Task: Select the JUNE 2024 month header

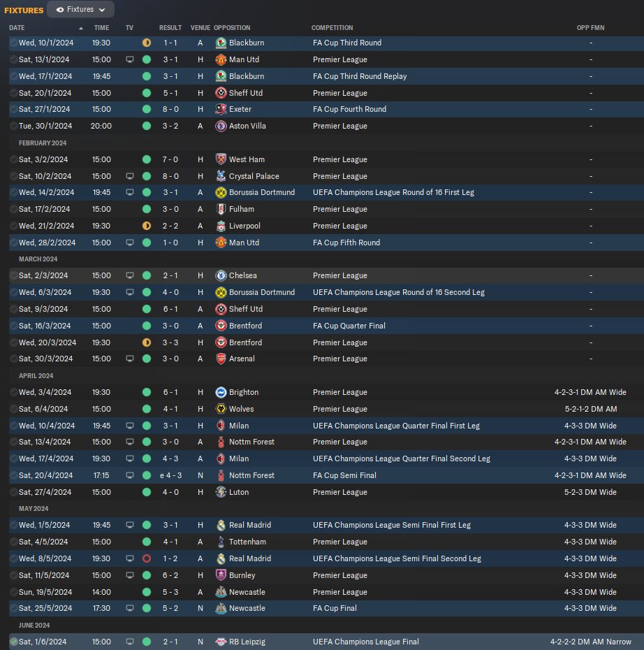Action: (x=34, y=625)
